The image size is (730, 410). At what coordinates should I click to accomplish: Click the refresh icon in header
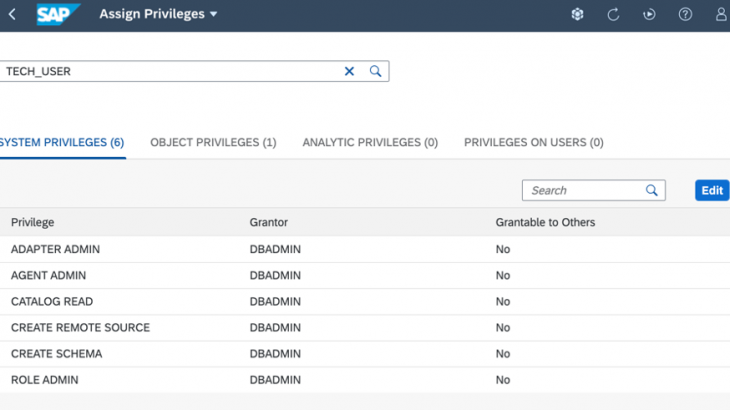tap(614, 15)
